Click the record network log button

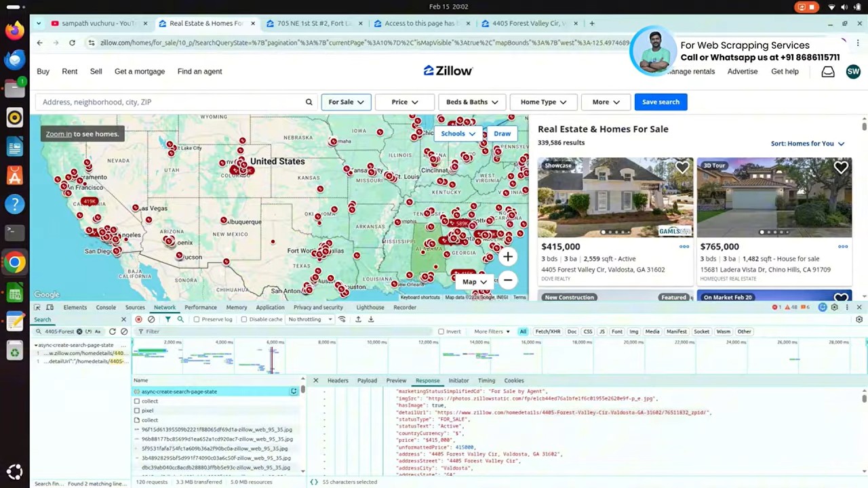[139, 319]
